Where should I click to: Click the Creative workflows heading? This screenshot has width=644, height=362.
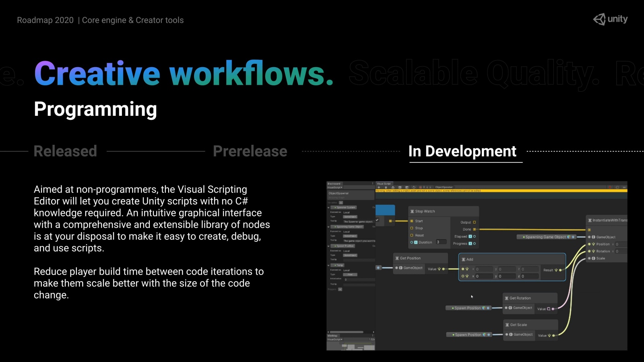(184, 73)
